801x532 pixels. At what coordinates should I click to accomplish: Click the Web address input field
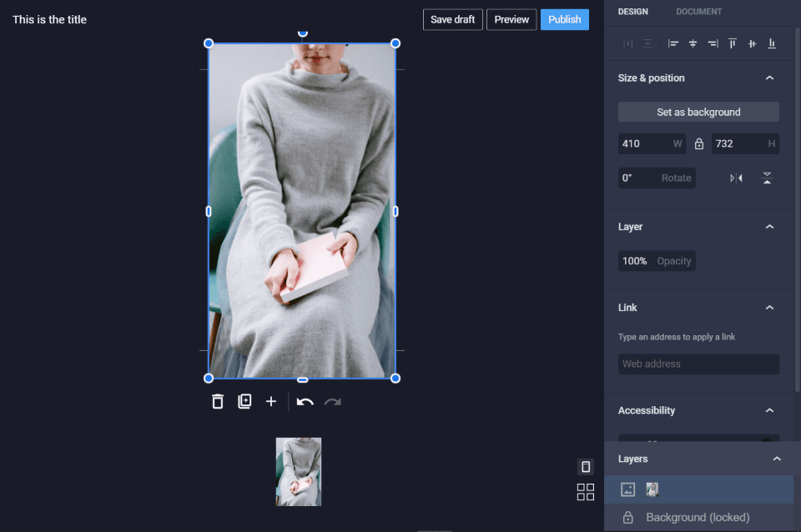(x=698, y=364)
